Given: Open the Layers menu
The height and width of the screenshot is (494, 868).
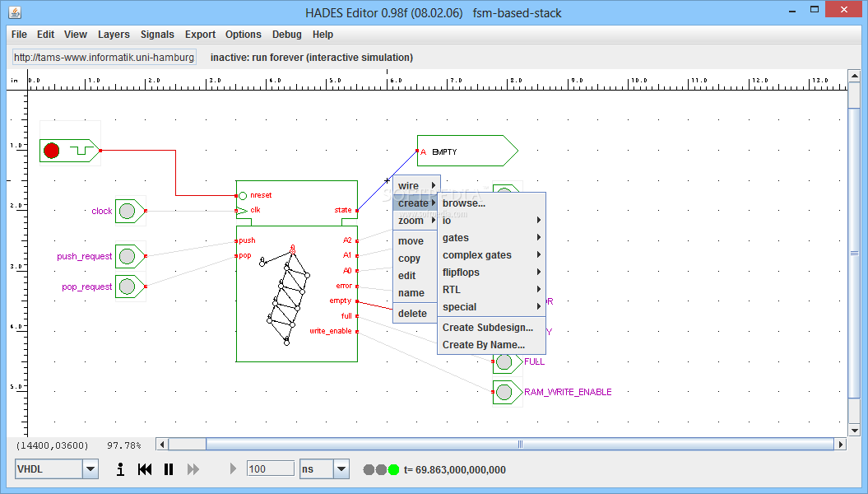Looking at the screenshot, I should 114,35.
